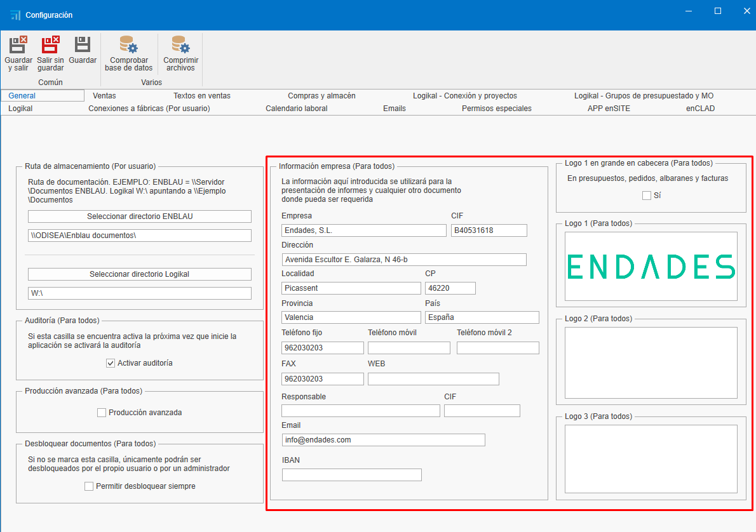
Task: Click Seleccionar directorio ENBLAU button
Action: [x=140, y=216]
